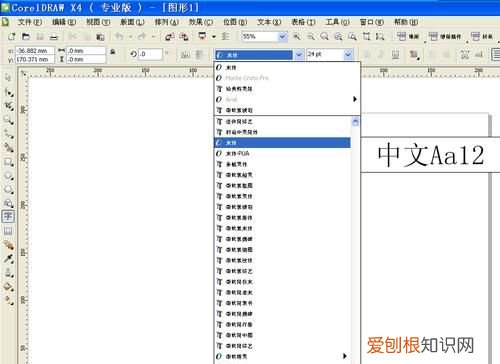Expand the Arial font submenu arrow
The width and height of the screenshot is (500, 364).
click(x=355, y=99)
